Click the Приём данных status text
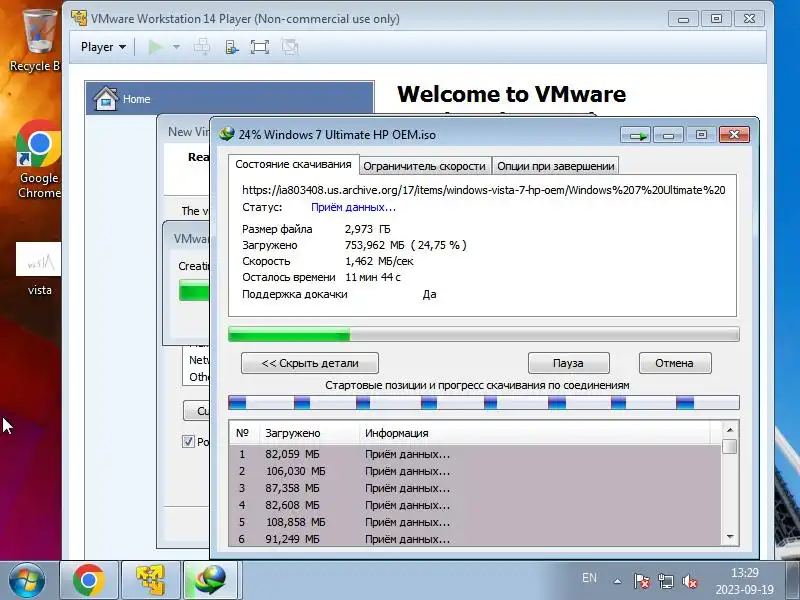Screen dimensions: 800x600 (x=353, y=207)
